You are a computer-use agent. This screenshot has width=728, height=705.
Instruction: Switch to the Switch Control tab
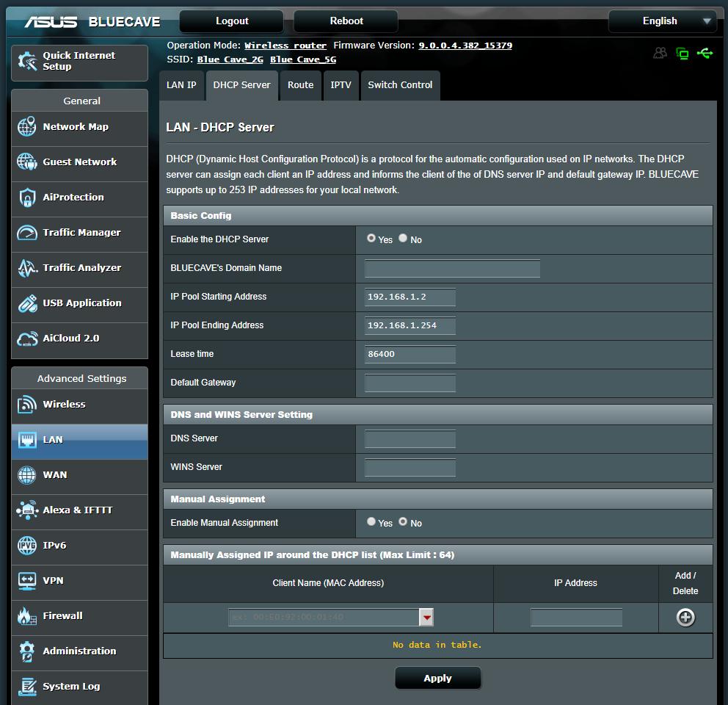point(400,85)
